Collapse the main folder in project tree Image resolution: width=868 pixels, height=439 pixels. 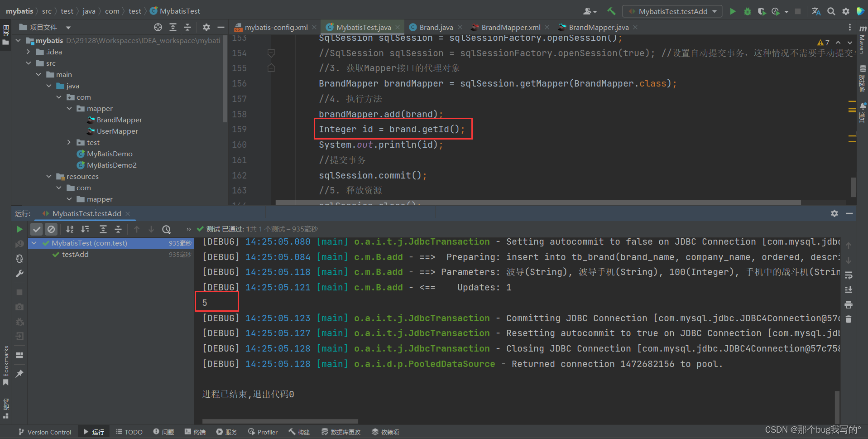point(39,75)
